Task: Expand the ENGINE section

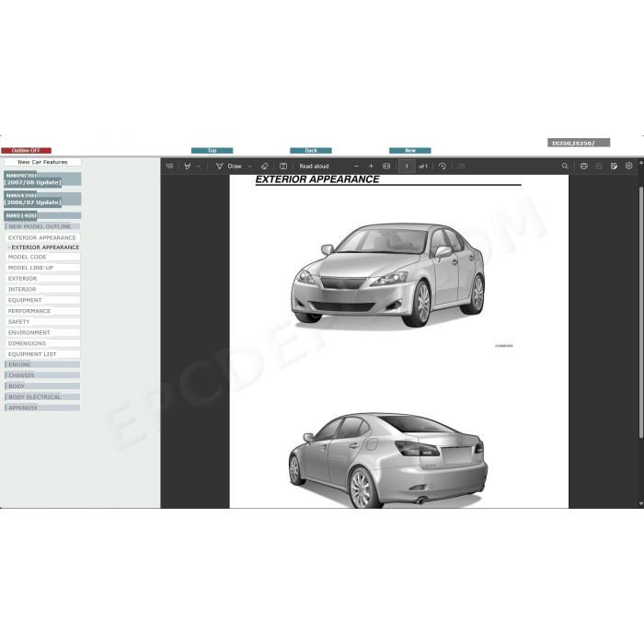Action: pos(42,364)
